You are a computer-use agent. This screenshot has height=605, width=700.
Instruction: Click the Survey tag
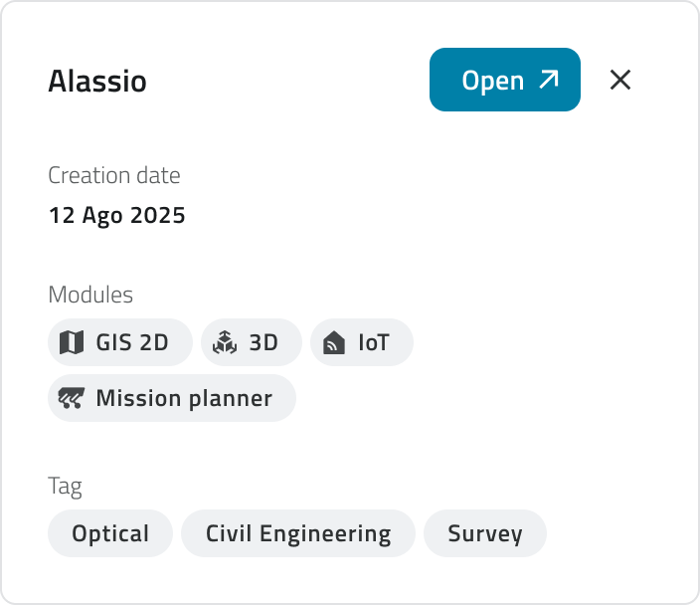[485, 533]
